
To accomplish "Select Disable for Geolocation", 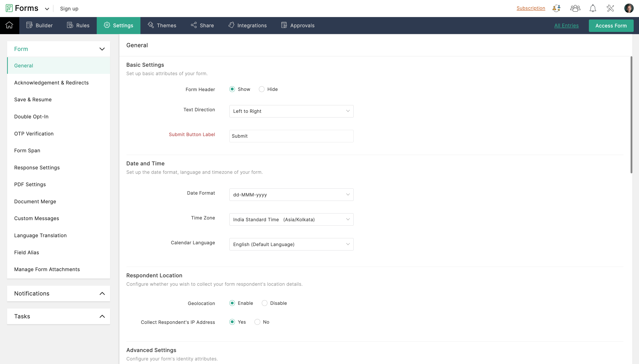I will pyautogui.click(x=264, y=303).
